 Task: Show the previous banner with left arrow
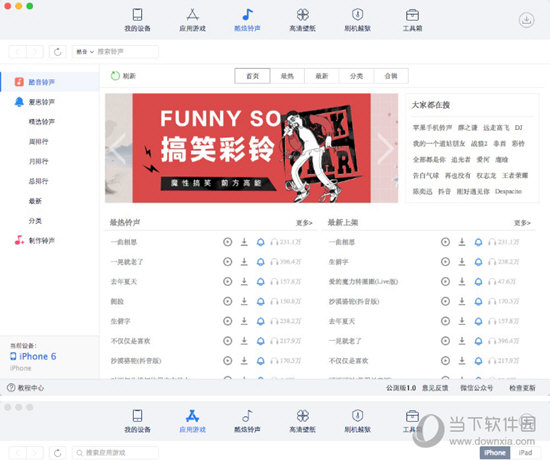point(118,148)
